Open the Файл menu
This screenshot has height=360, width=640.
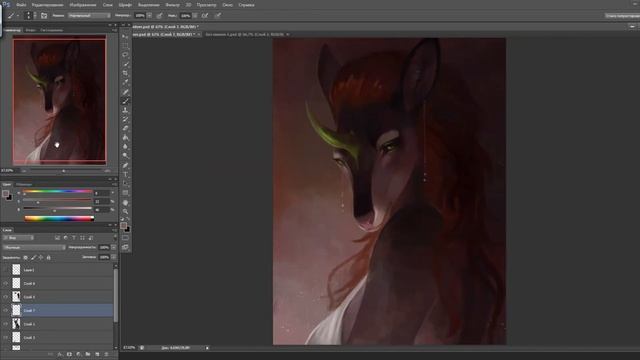pyautogui.click(x=21, y=5)
